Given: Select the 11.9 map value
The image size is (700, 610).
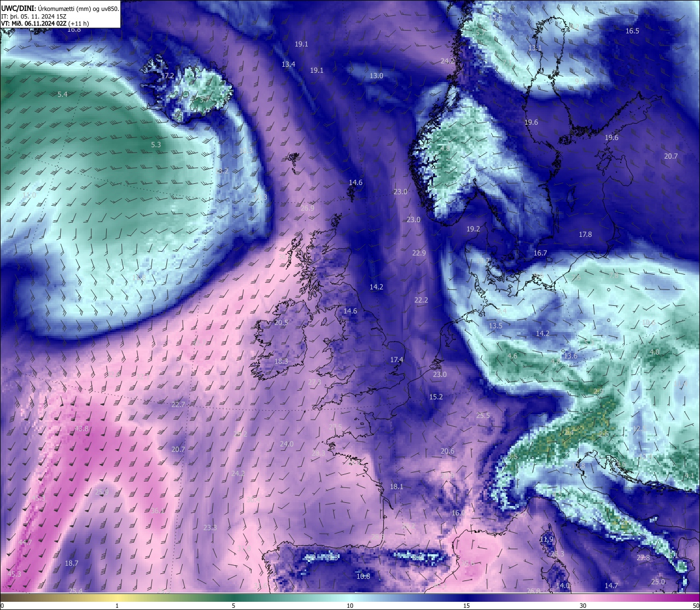Looking at the screenshot, I should [x=546, y=539].
